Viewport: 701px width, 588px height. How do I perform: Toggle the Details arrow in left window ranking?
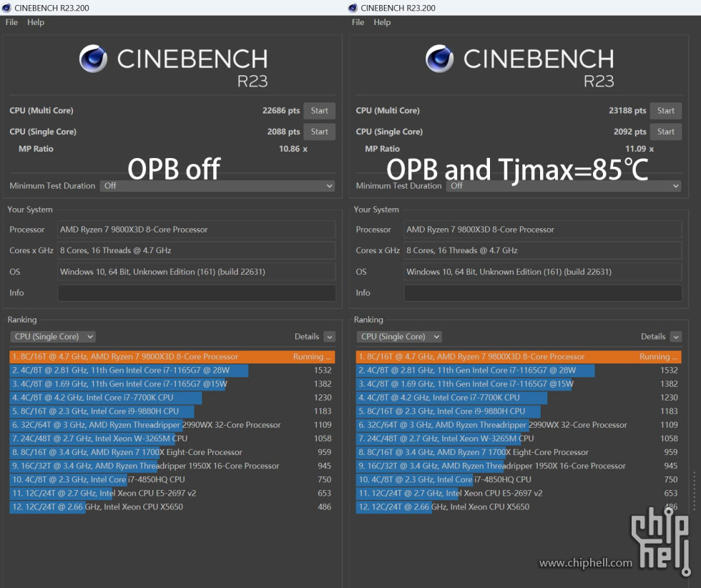point(330,337)
